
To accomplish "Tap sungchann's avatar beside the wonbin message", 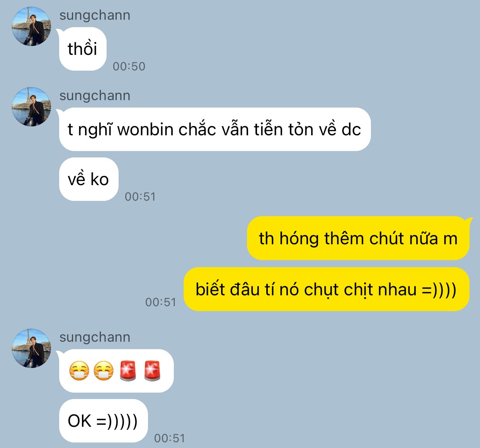I will 32,107.
